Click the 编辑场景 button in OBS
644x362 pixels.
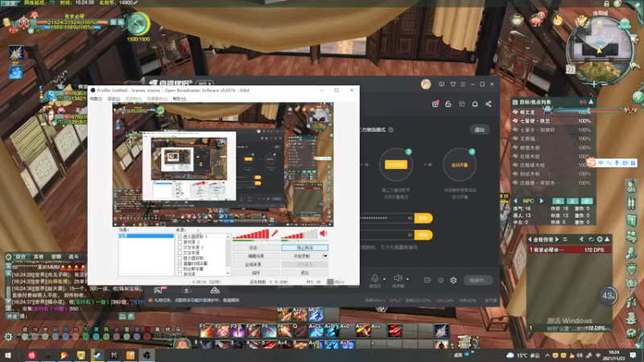click(x=256, y=256)
